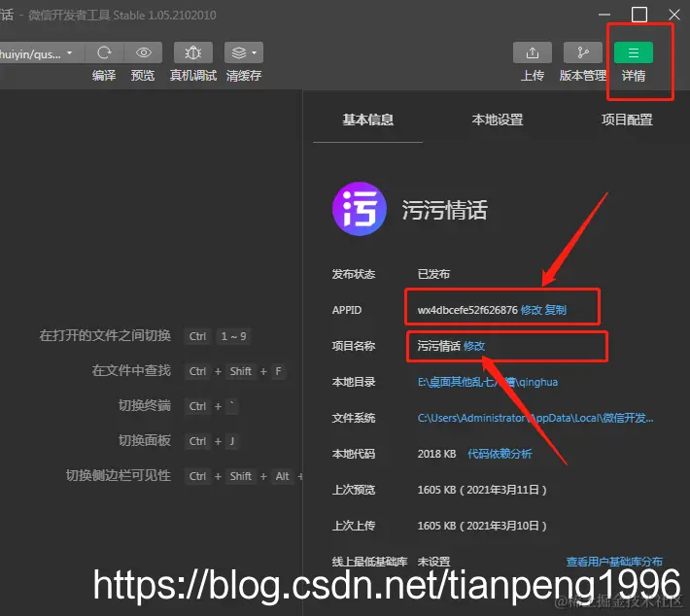Image resolution: width=690 pixels, height=616 pixels.
Task: Click the 上传 toolbar label
Action: (533, 76)
